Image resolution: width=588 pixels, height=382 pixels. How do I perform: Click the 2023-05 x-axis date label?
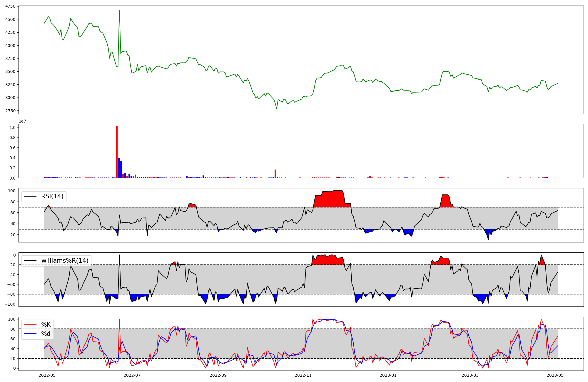pyautogui.click(x=555, y=375)
